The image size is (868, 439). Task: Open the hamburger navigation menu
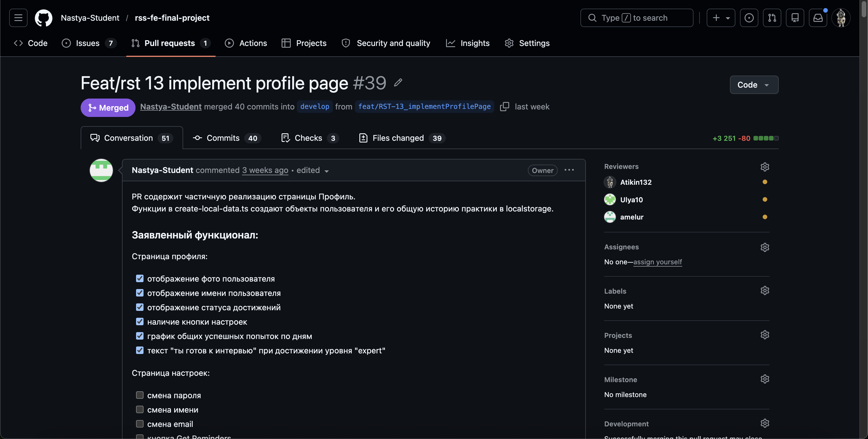click(18, 18)
